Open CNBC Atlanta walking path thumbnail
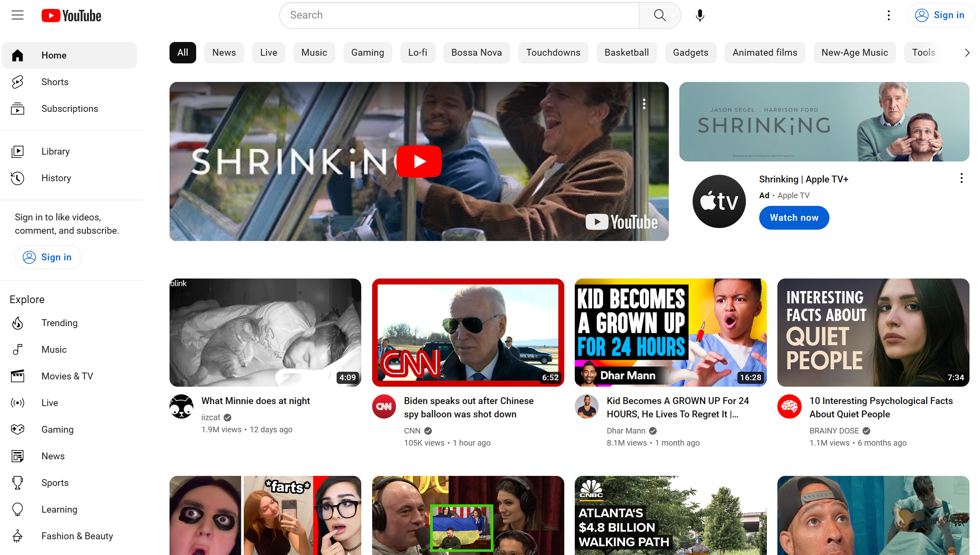Screen dimensions: 980x555 click(x=670, y=515)
